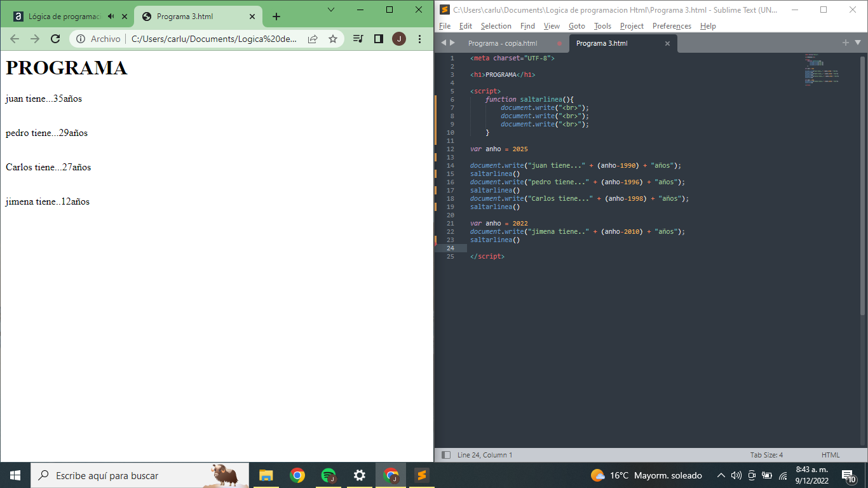Open Windows Start menu
The image size is (868, 488).
click(x=15, y=475)
